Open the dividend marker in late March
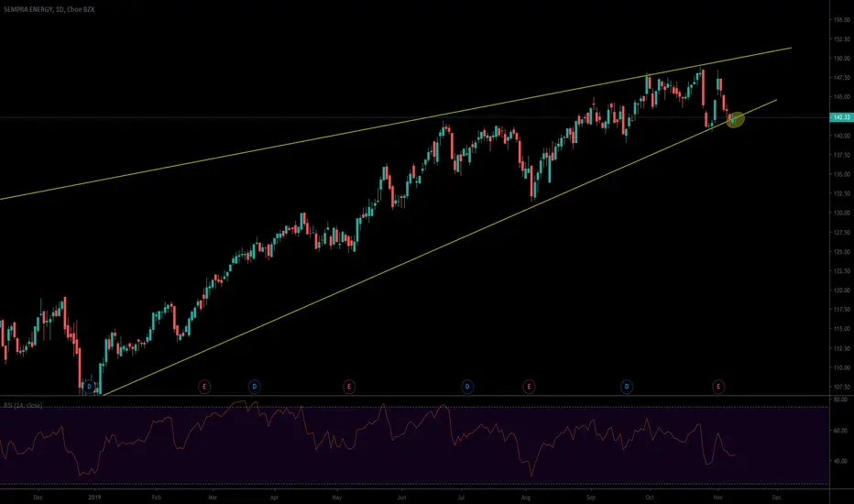The image size is (854, 504). 255,387
